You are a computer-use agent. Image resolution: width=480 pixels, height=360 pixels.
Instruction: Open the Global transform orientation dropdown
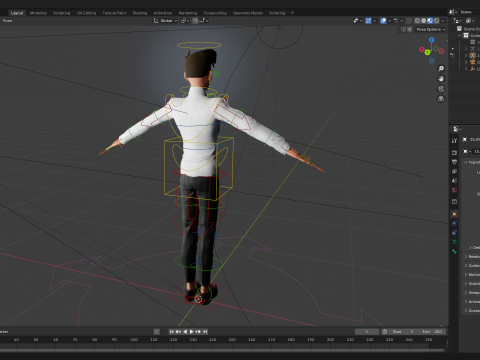(165, 21)
